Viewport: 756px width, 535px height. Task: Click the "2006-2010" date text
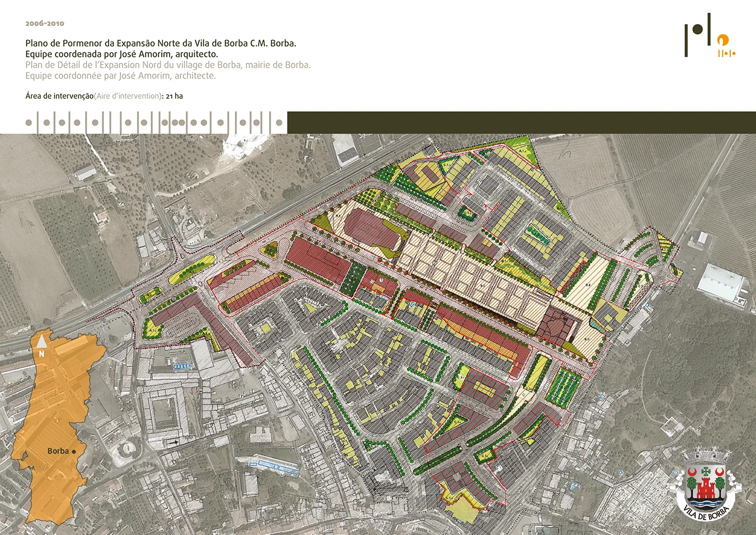tap(45, 23)
